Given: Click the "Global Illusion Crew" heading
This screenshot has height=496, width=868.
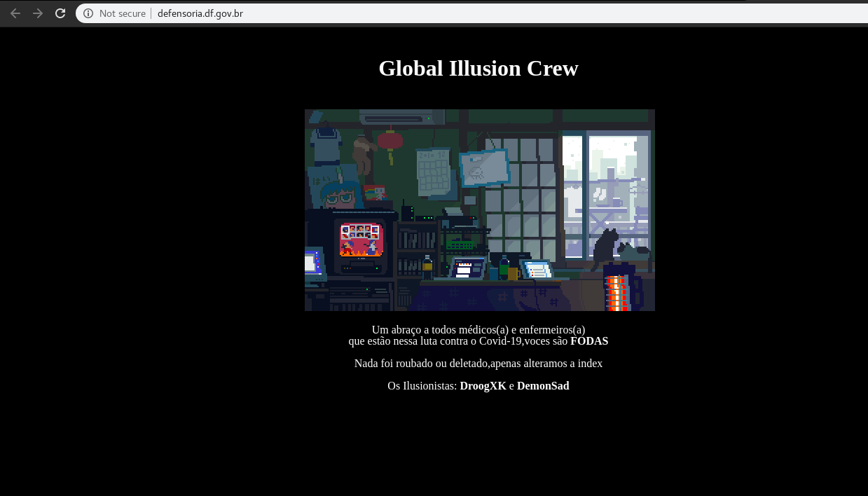Looking at the screenshot, I should click(x=478, y=68).
